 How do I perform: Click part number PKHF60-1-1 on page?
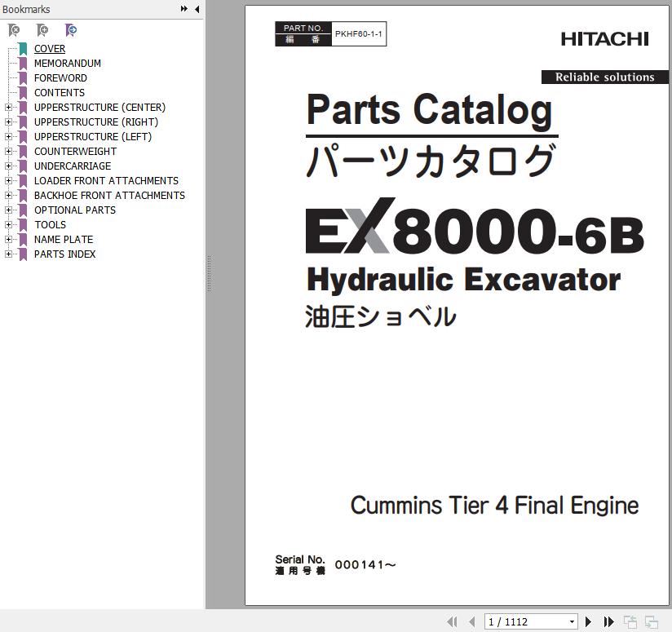pos(358,34)
